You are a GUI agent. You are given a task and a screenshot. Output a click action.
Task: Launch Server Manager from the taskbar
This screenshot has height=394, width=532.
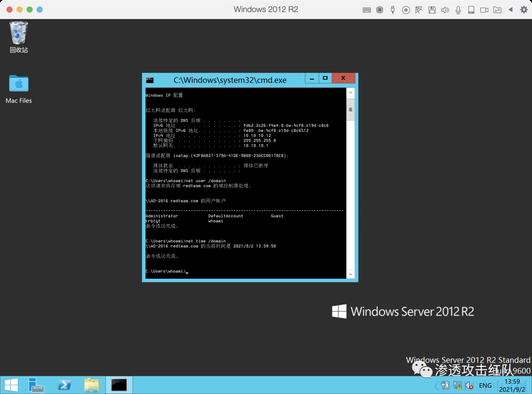(36, 385)
